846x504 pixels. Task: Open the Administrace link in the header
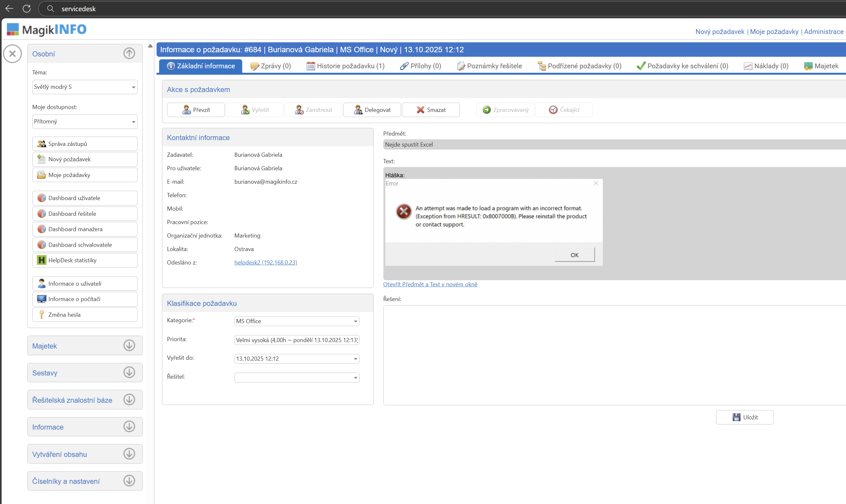pyautogui.click(x=823, y=32)
